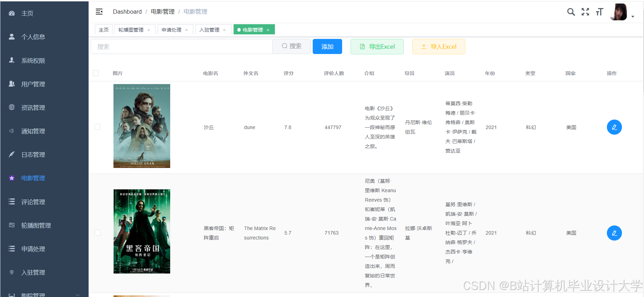Viewport: 644px width, 297px height.
Task: Switch to the 主页 tab
Action: pos(104,30)
